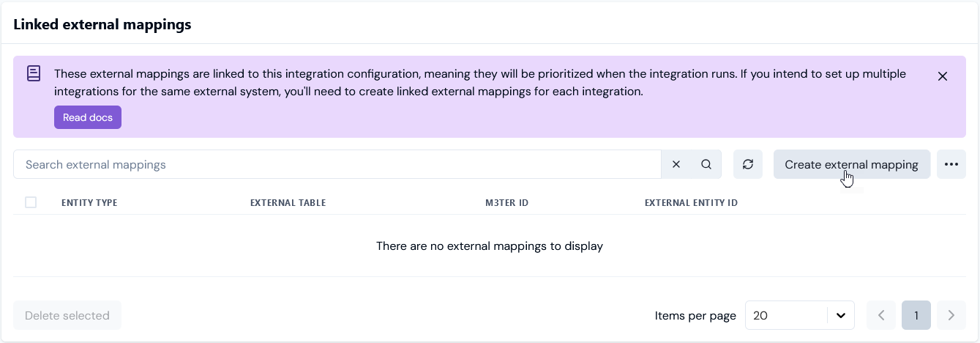980x343 pixels.
Task: Open the 20 items per page combo box
Action: (800, 315)
